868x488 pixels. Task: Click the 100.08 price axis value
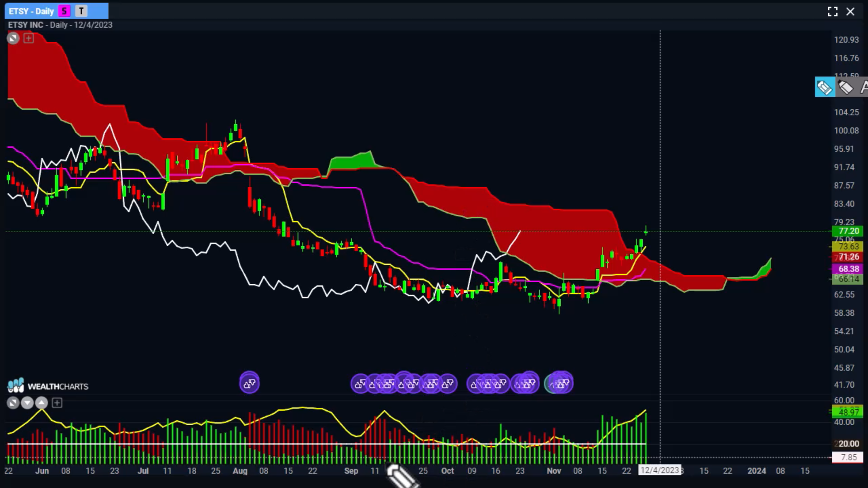(846, 131)
